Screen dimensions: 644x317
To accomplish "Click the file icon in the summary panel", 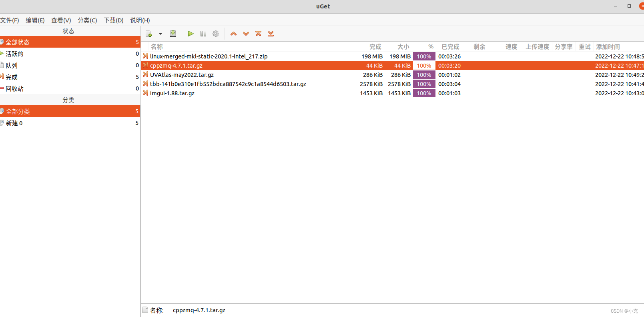I will click(146, 310).
